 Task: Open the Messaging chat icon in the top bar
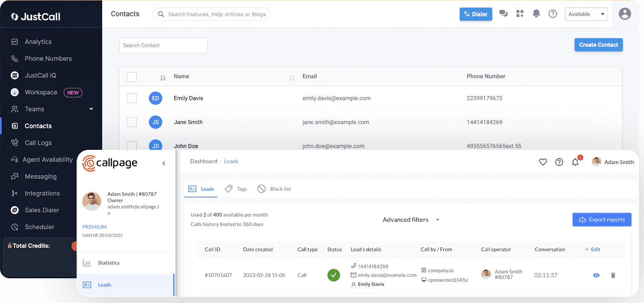coord(503,13)
